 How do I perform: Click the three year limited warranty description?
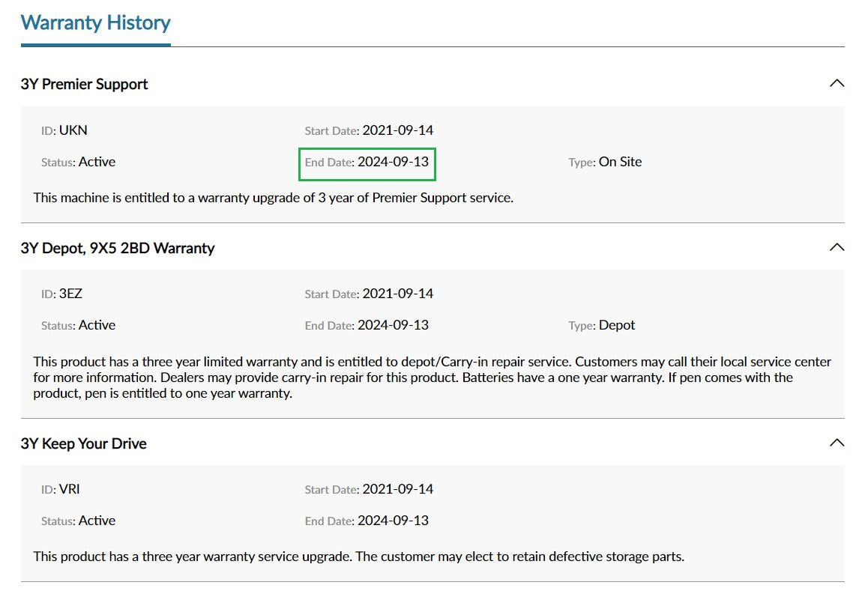pos(432,378)
